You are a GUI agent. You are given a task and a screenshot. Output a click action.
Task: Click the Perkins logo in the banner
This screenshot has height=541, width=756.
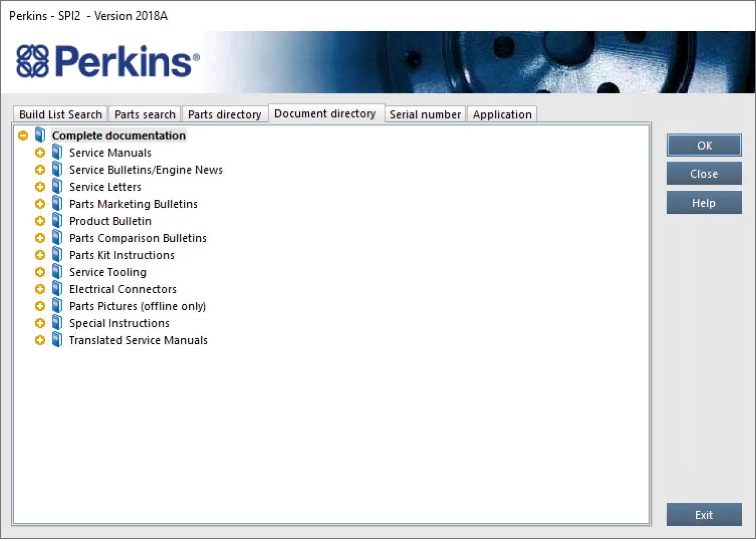(107, 62)
